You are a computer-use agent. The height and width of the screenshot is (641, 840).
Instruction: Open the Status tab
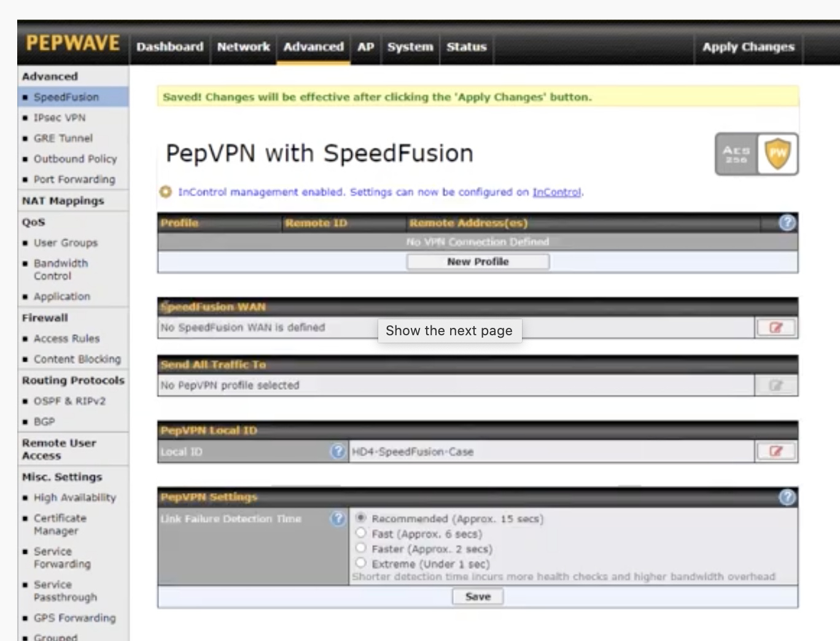point(467,47)
